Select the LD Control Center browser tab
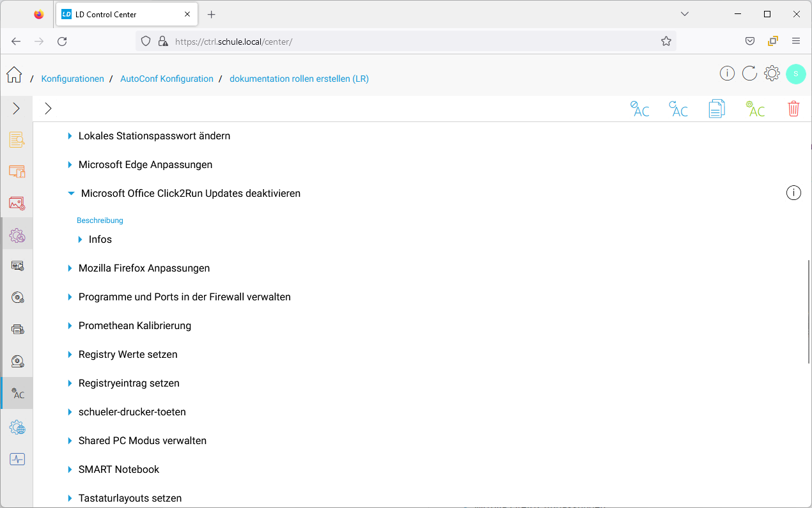 pyautogui.click(x=128, y=14)
